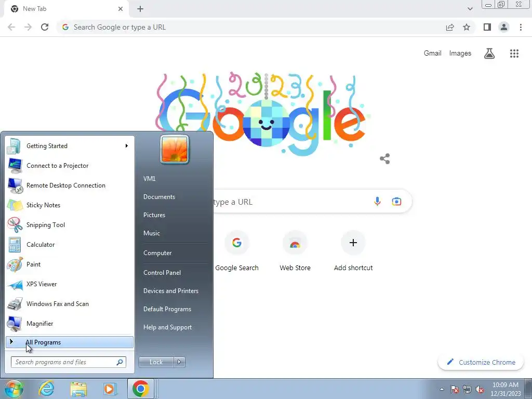Viewport: 532px width, 399px height.
Task: Click the Chrome taskbar button
Action: (141, 389)
